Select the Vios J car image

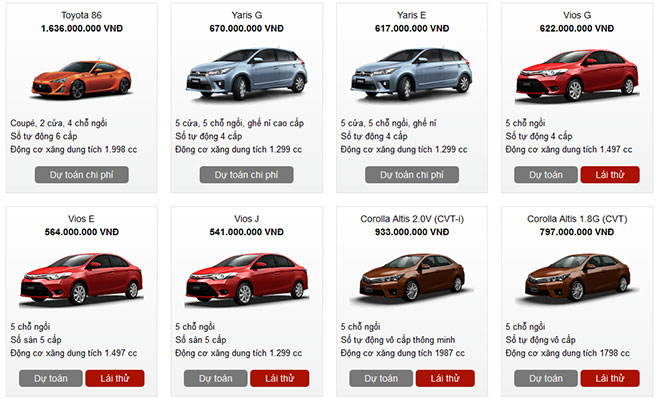[x=247, y=279]
